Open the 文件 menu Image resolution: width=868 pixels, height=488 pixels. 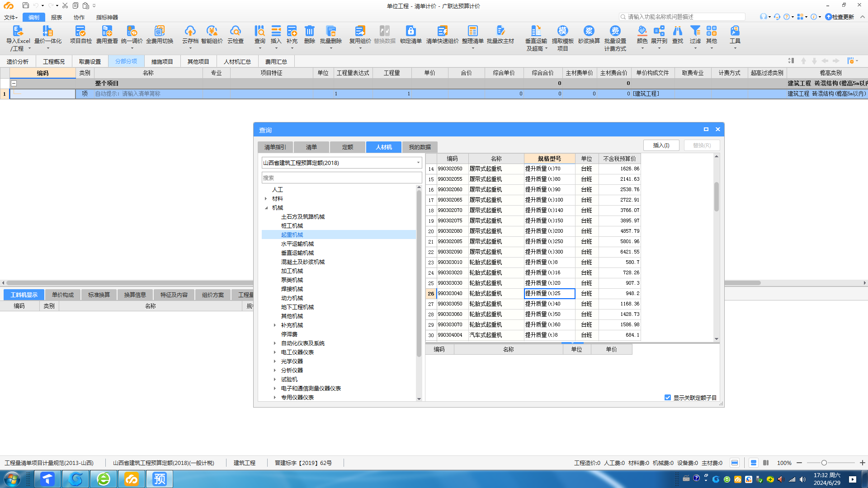tap(11, 17)
